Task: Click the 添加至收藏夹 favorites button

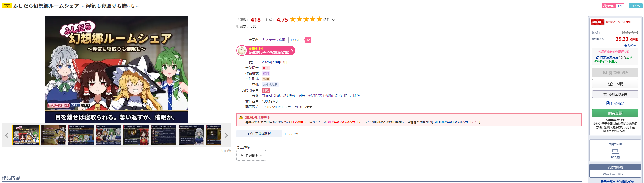Action: pos(615,94)
